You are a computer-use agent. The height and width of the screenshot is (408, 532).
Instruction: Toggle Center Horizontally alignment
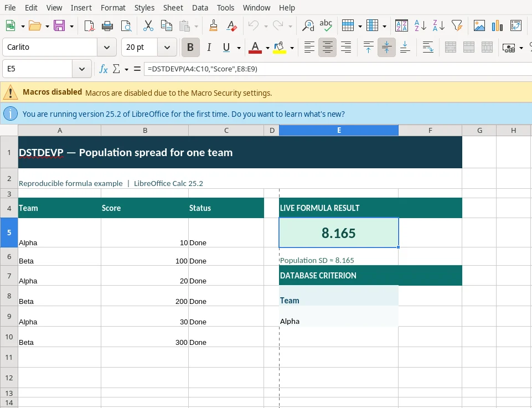327,47
